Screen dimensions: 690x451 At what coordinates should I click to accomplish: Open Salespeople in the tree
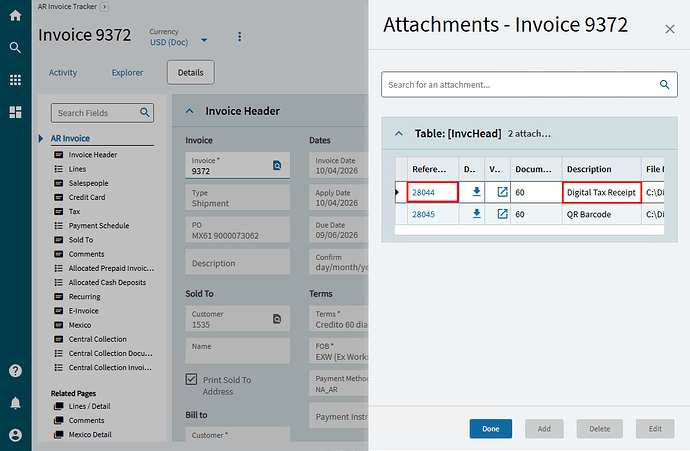(88, 183)
